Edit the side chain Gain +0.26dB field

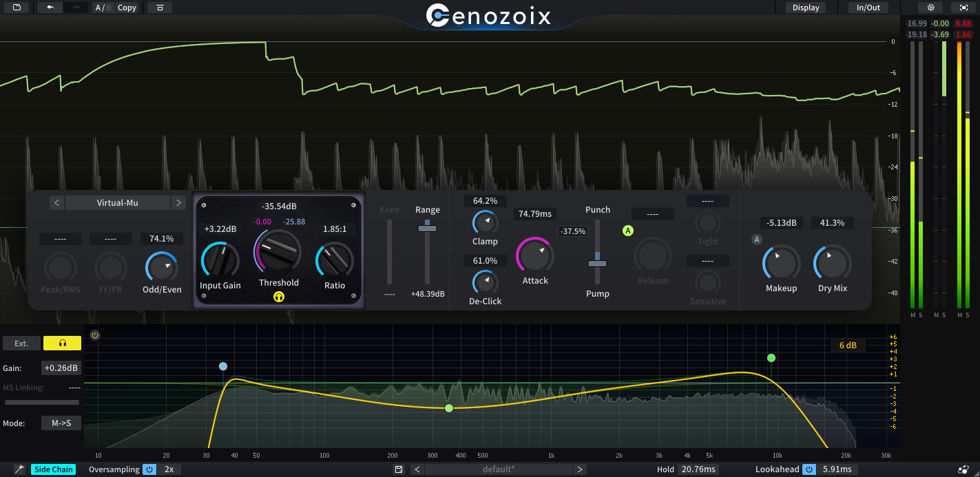61,368
